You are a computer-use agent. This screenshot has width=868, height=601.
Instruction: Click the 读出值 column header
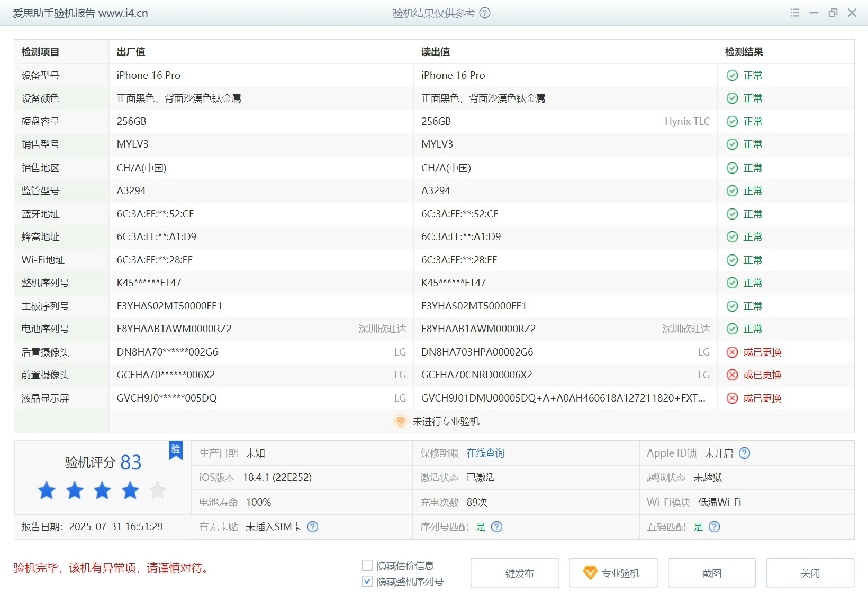[436, 52]
